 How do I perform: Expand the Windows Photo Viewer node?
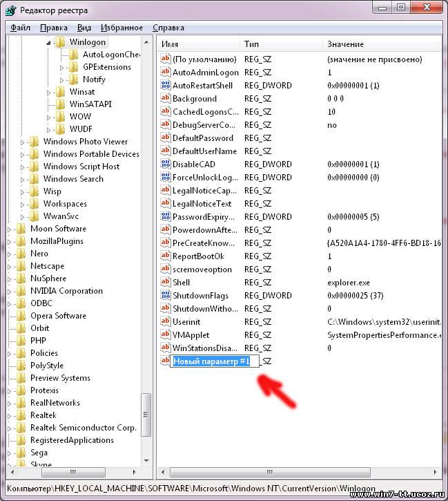tap(22, 142)
